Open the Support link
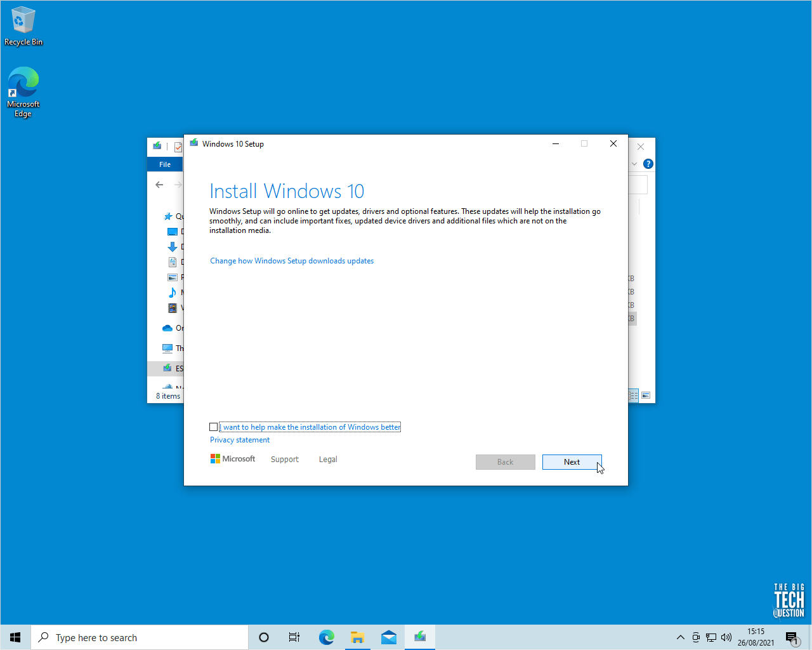The height and width of the screenshot is (650, 812). (285, 460)
